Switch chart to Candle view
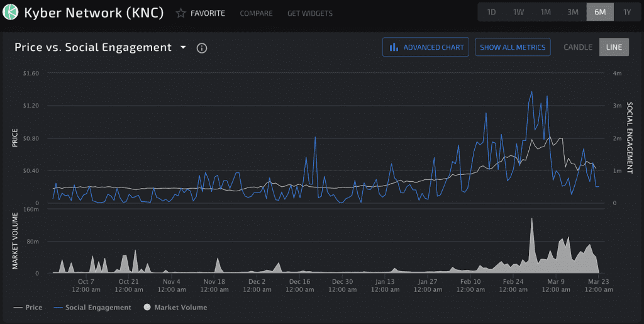Screen dimensions: 644x324 point(577,47)
